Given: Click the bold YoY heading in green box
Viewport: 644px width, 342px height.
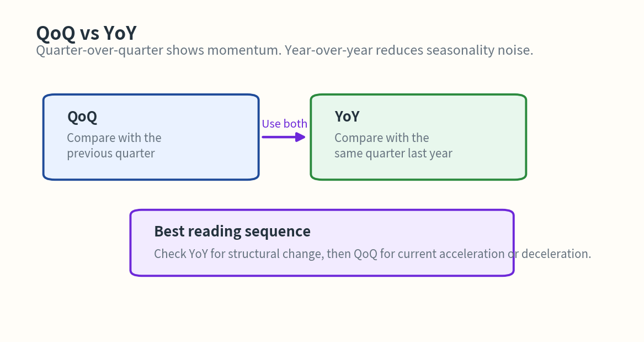Looking at the screenshot, I should pos(347,117).
